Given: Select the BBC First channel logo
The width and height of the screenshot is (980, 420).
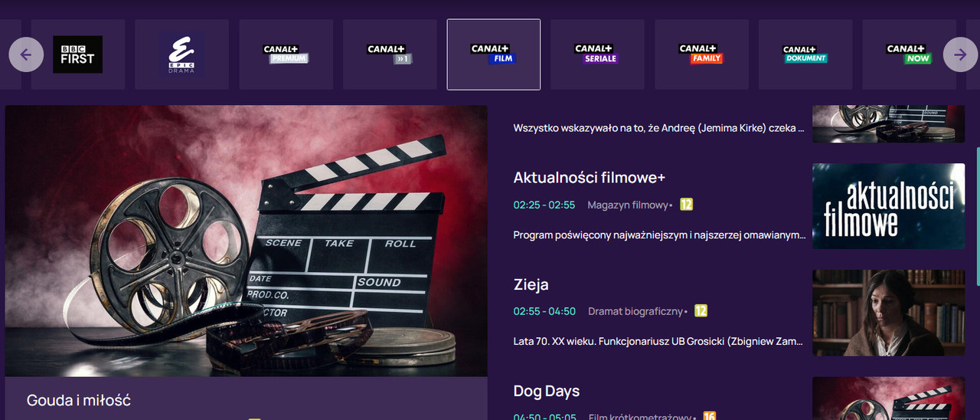Looking at the screenshot, I should tap(77, 54).
